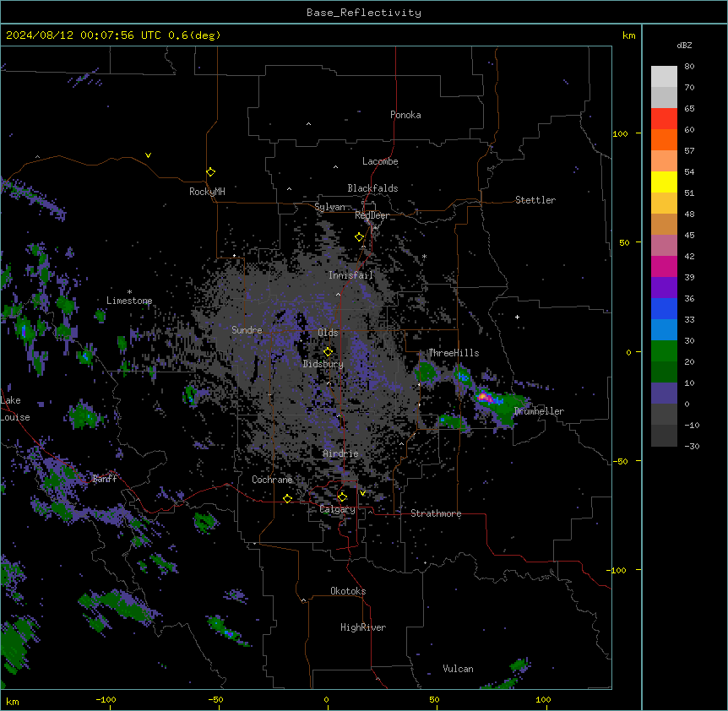Click the Limestone label on the map

[129, 301]
